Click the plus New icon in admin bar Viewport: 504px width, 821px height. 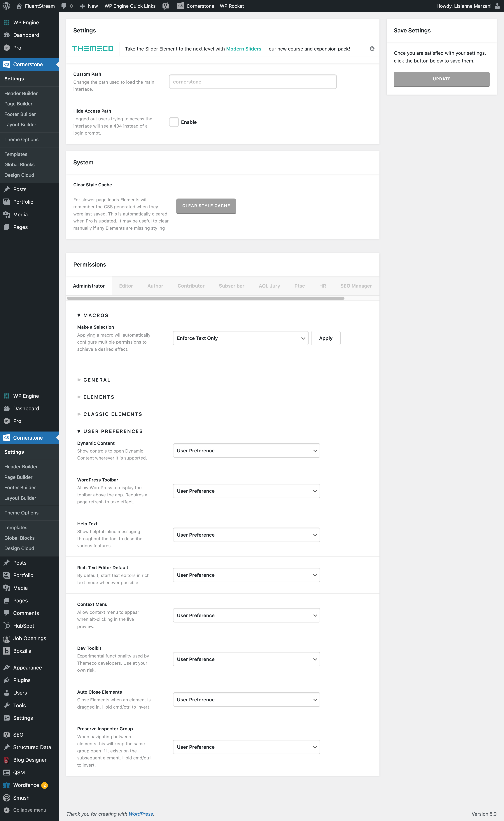point(82,6)
